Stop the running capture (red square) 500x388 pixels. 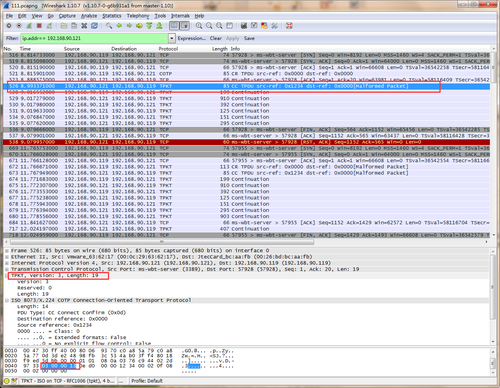[39, 26]
